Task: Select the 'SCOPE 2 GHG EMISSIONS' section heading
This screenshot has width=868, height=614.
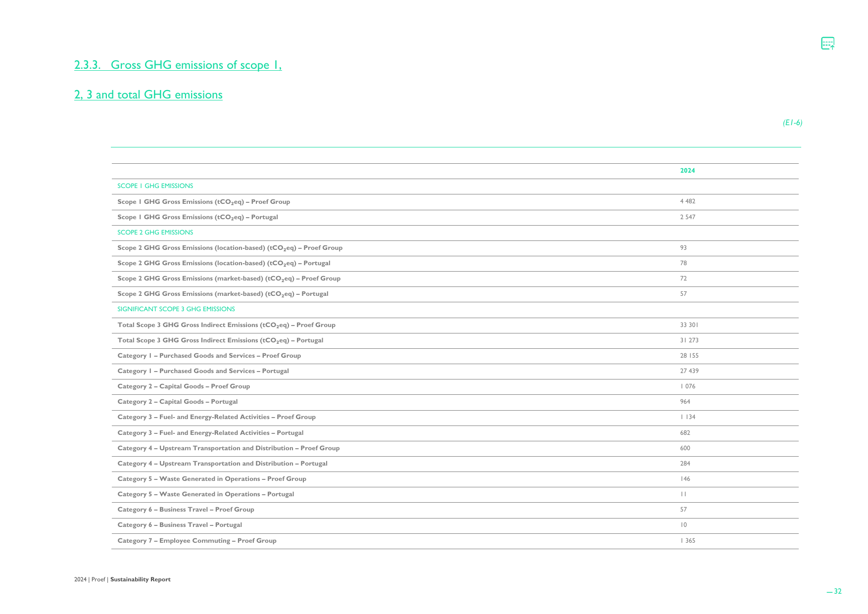Action: click(155, 233)
